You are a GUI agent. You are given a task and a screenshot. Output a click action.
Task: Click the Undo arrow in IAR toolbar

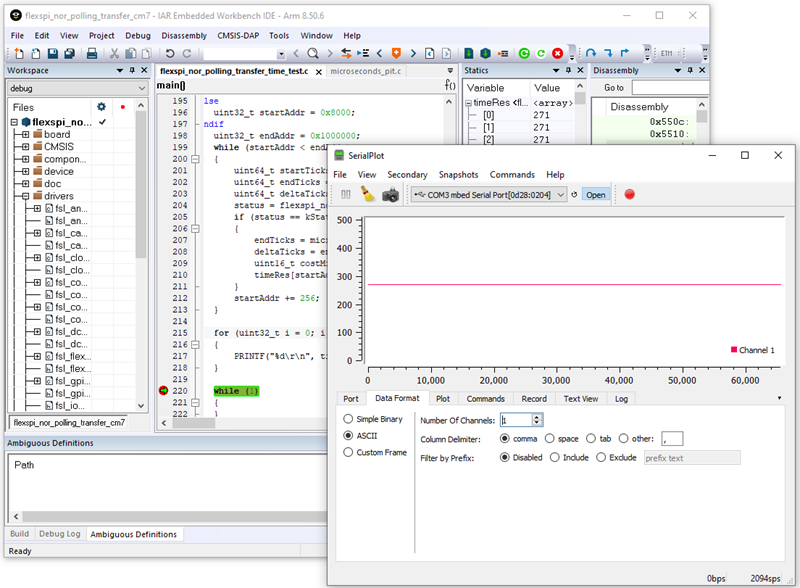click(x=169, y=53)
